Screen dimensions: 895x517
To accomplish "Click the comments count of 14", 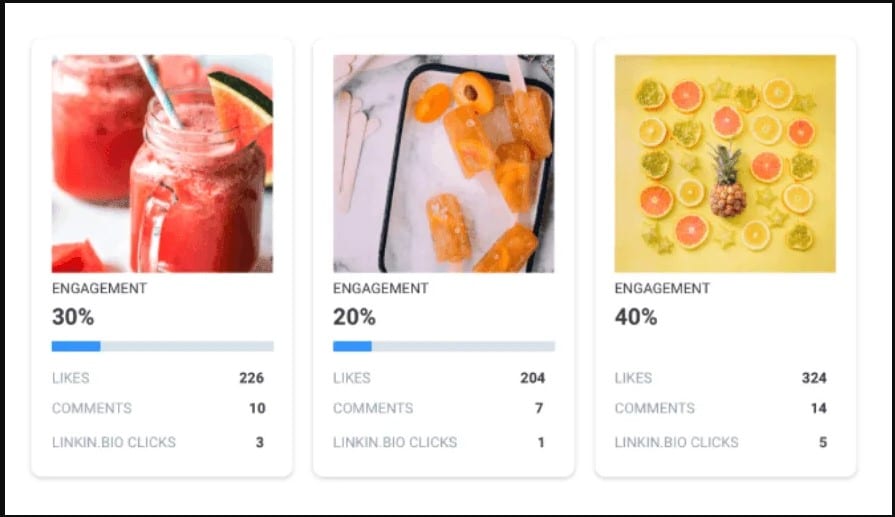I will 819,408.
